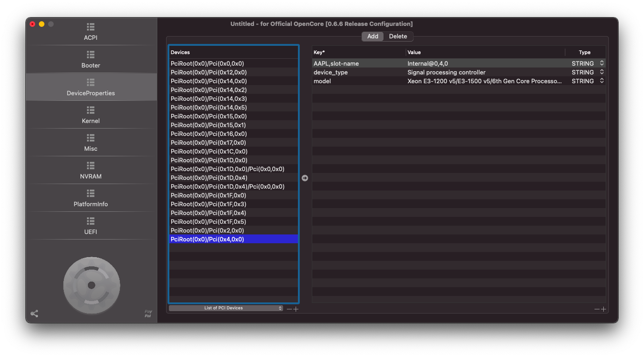Change type dropdown for AAPL,slot-name row
This screenshot has height=357, width=644.
tap(601, 63)
